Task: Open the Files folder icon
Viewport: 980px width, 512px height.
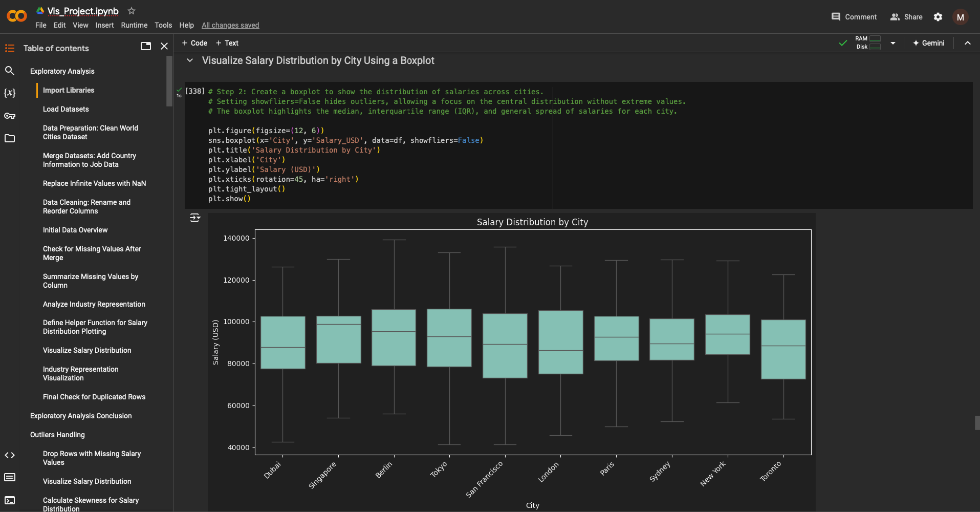Action: click(10, 138)
